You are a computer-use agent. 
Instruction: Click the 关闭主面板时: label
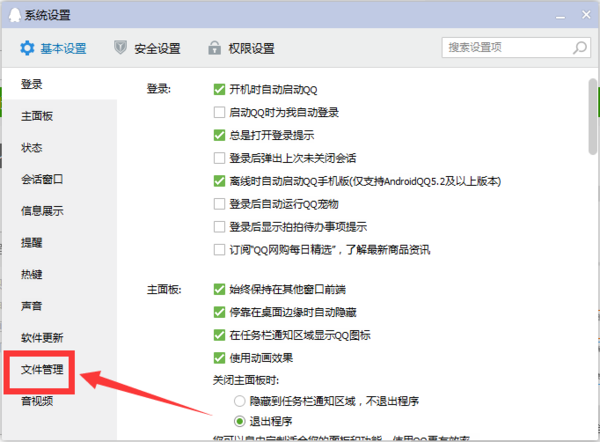(x=246, y=380)
